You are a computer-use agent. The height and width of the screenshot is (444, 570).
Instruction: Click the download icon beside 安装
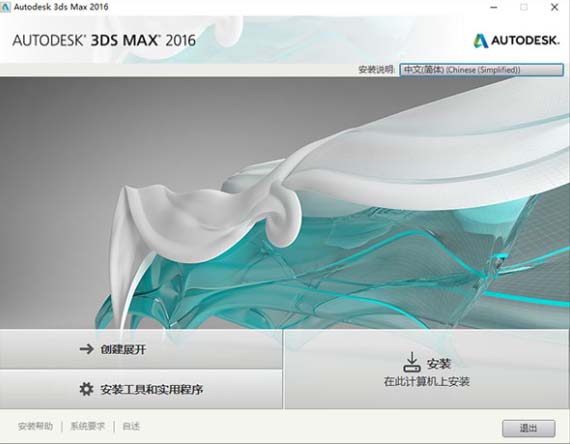(x=412, y=362)
